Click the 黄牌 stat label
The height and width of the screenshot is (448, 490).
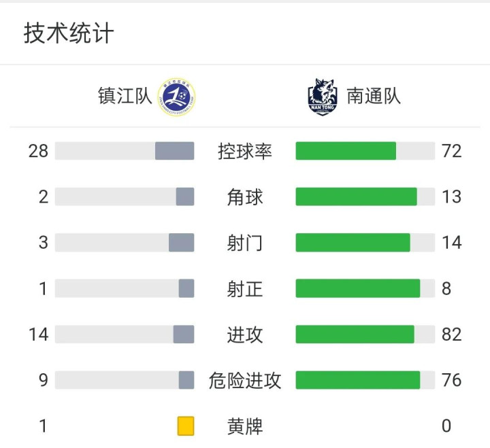pyautogui.click(x=245, y=426)
